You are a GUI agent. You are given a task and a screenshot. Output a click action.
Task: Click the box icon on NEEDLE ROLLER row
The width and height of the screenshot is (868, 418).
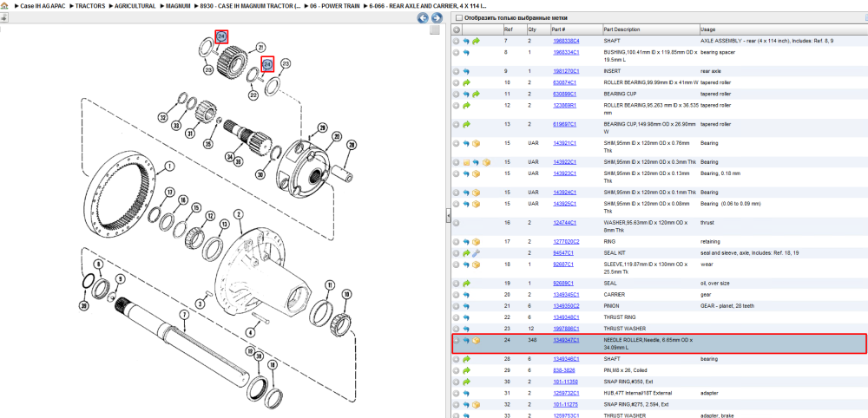click(x=476, y=340)
